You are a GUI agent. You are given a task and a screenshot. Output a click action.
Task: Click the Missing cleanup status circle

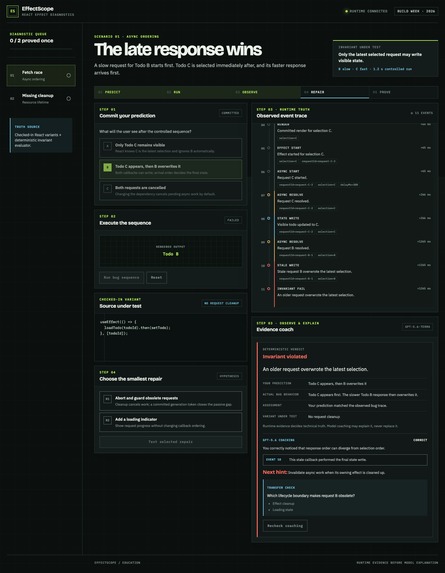pos(68,98)
